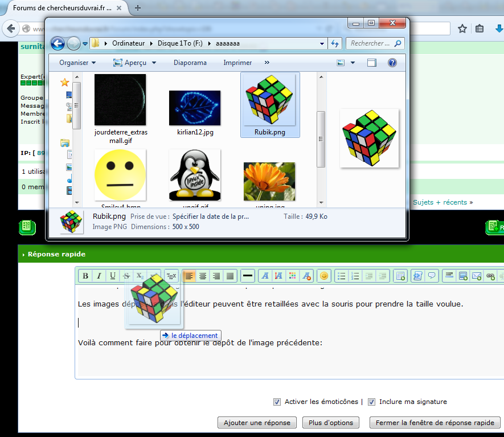Toggle italic formatting in the reply editor

point(99,276)
